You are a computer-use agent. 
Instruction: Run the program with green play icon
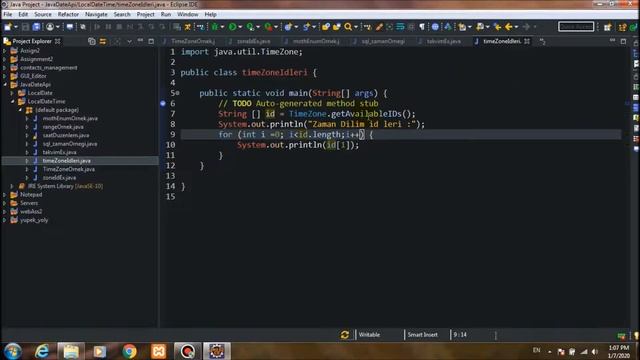tap(233, 27)
